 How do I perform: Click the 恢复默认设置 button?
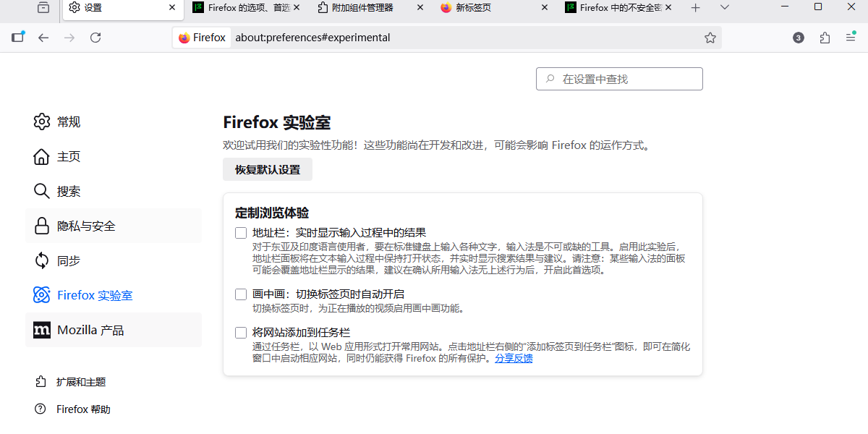click(x=268, y=169)
